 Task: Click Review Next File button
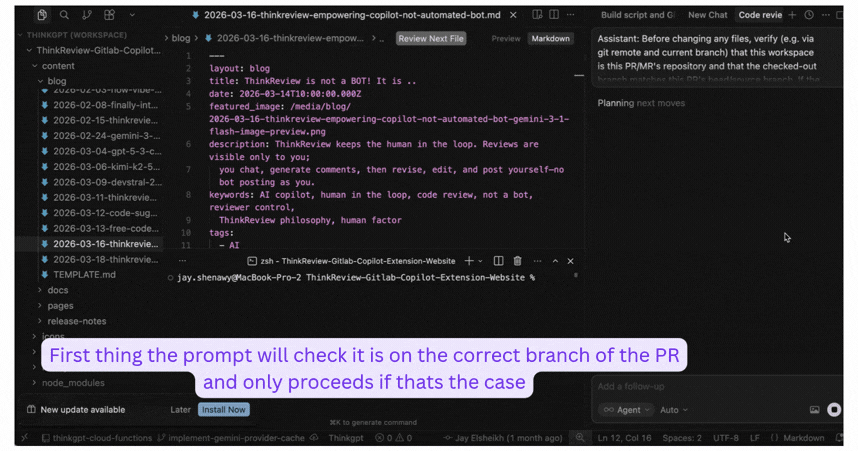pyautogui.click(x=431, y=38)
